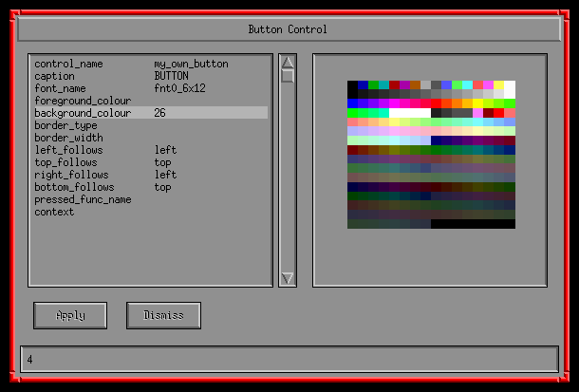579x392 pixels.
Task: Click the Apply button
Action: tap(70, 315)
